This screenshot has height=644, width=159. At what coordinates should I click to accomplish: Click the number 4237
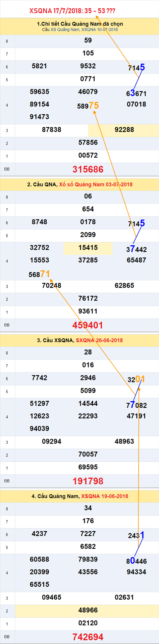pyautogui.click(x=39, y=534)
